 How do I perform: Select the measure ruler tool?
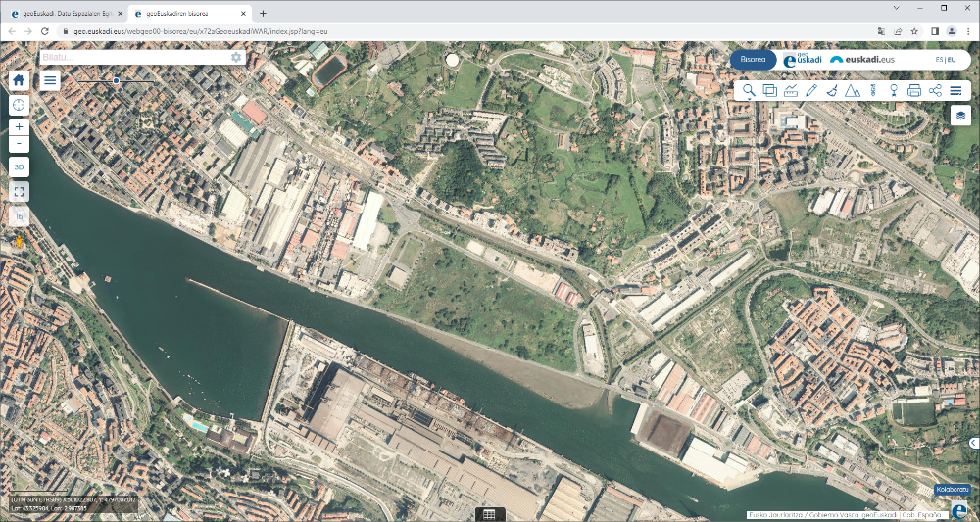[791, 91]
